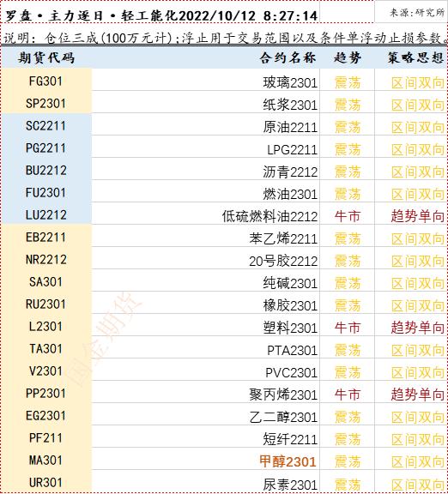This screenshot has height=494, width=448.
Task: Click 牛市 trend in the 塑料2301 row
Action: click(x=348, y=328)
